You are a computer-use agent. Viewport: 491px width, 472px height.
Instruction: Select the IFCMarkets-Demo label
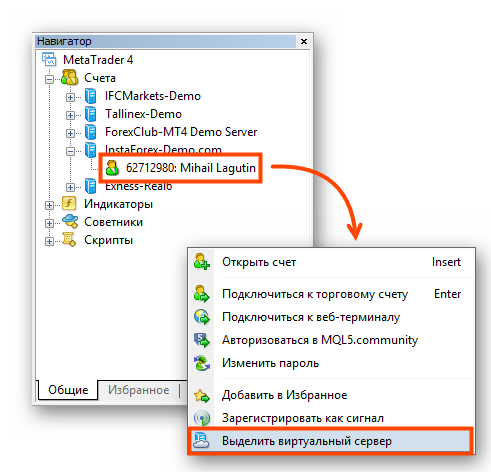[x=153, y=96]
